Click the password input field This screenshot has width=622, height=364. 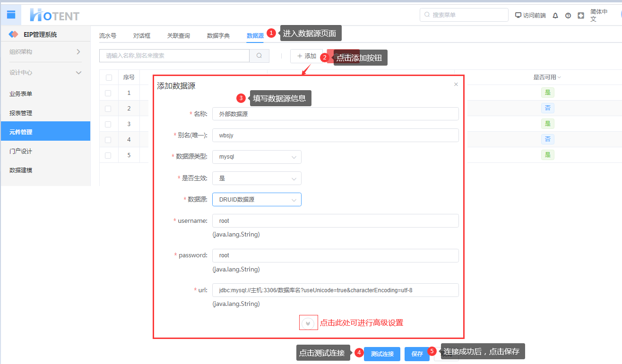point(336,255)
